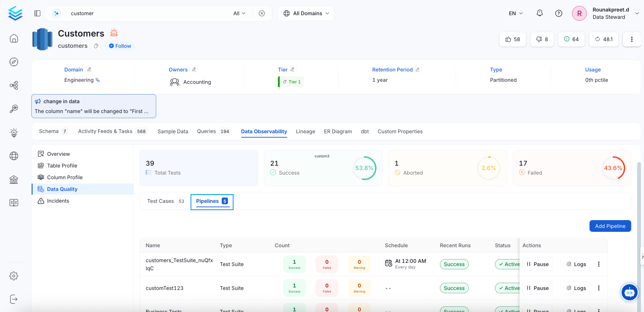Open the Observability magnifier icon in sidebar
Screen dimensions: 644x312
click(x=14, y=108)
